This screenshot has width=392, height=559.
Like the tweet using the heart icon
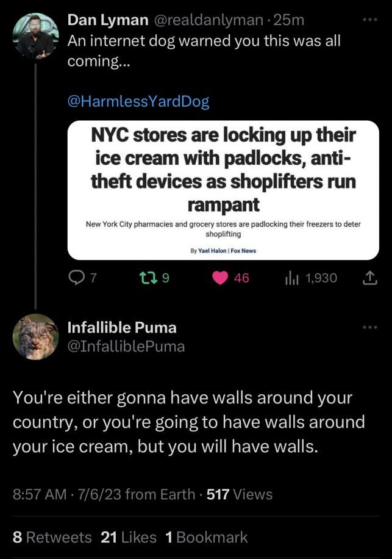tap(220, 278)
